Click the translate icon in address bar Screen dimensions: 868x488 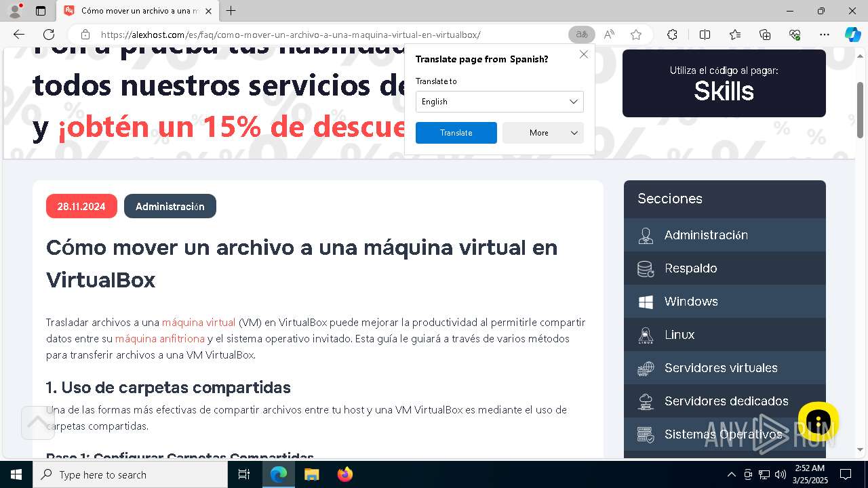point(581,35)
